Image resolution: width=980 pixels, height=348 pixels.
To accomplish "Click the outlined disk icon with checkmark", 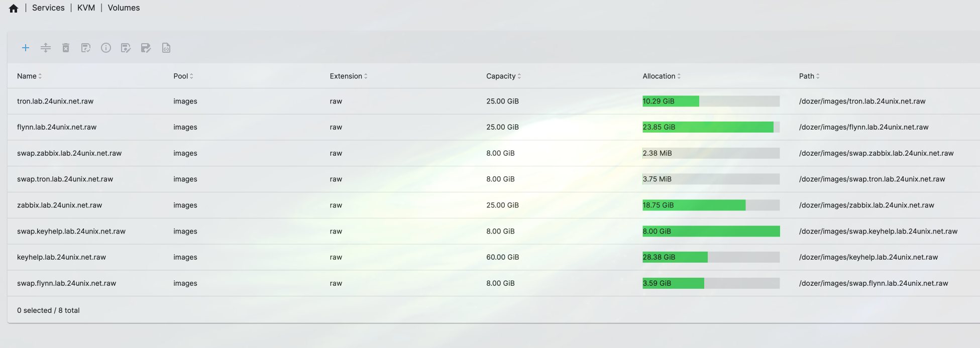I will (x=86, y=48).
